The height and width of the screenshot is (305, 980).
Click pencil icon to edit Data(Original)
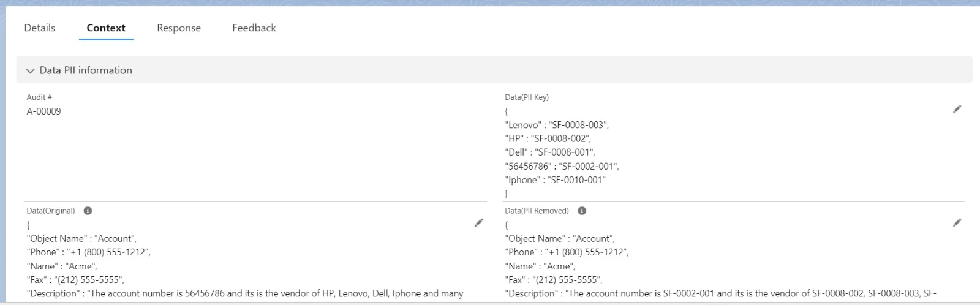(479, 223)
